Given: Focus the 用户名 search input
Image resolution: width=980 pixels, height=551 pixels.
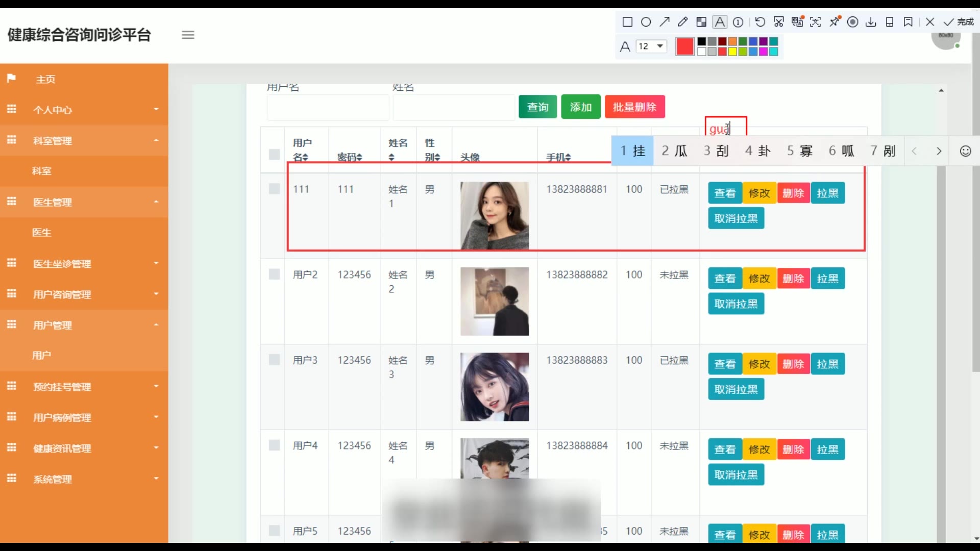Looking at the screenshot, I should [328, 107].
